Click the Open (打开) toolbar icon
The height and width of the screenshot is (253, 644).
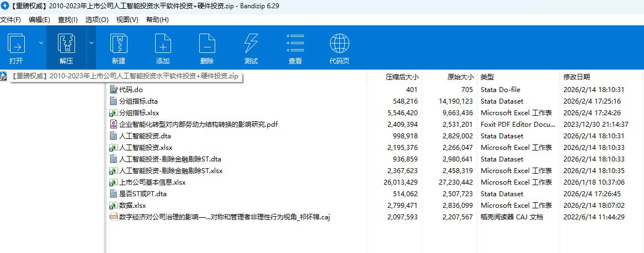17,44
